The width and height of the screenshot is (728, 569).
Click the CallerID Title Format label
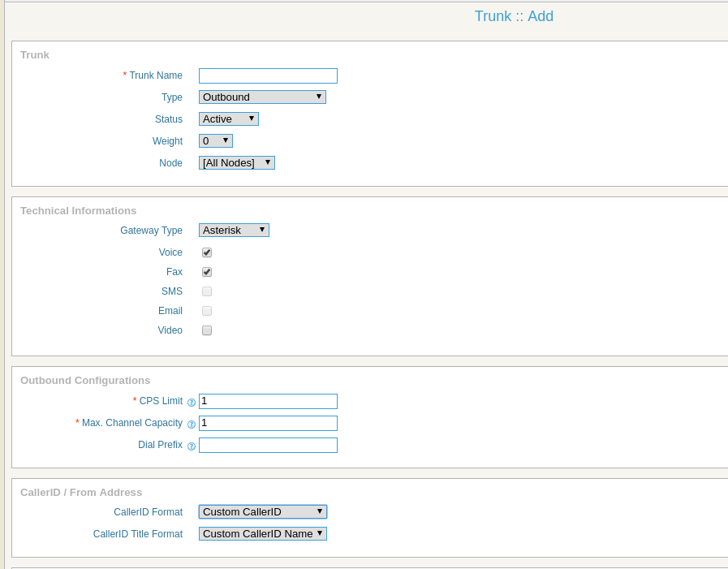[x=138, y=534]
